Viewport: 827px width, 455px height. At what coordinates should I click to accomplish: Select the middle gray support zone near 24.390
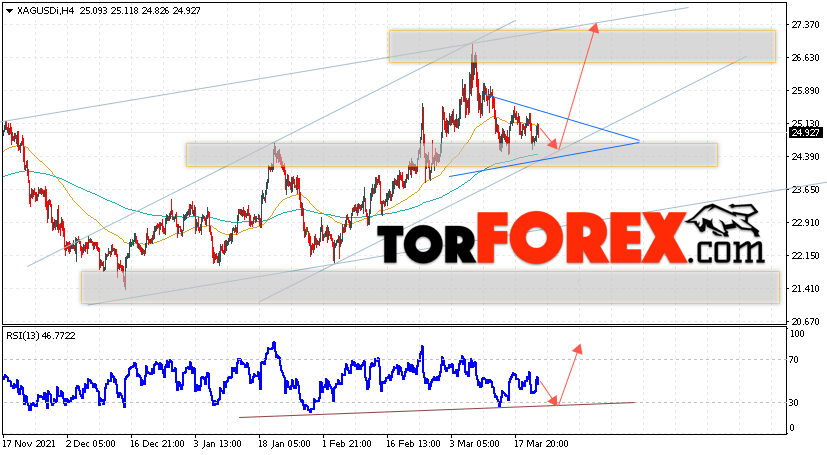451,155
